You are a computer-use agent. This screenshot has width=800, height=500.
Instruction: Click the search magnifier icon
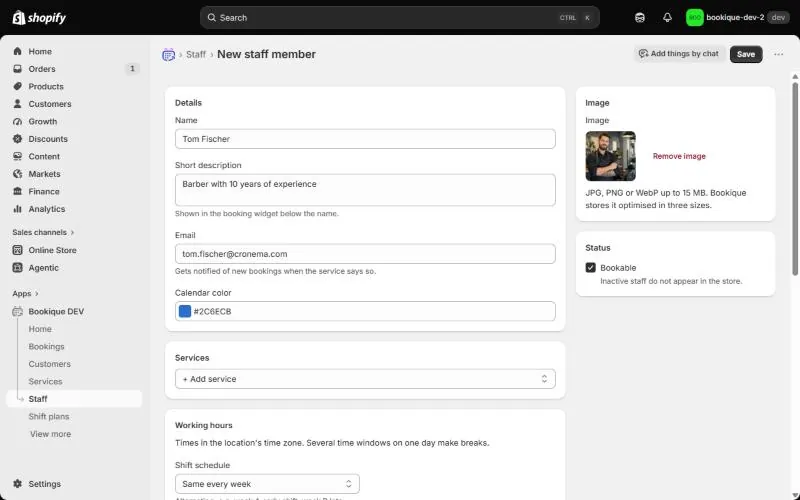(x=211, y=18)
